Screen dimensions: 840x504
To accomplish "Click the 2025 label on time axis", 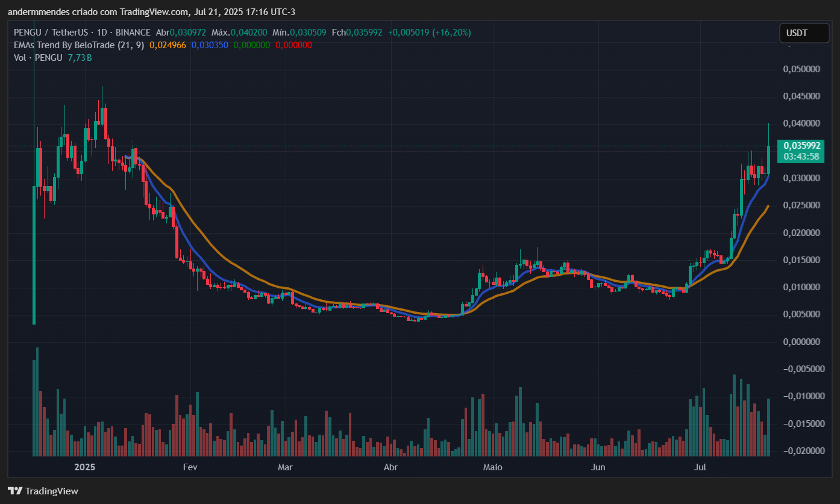I will point(84,467).
